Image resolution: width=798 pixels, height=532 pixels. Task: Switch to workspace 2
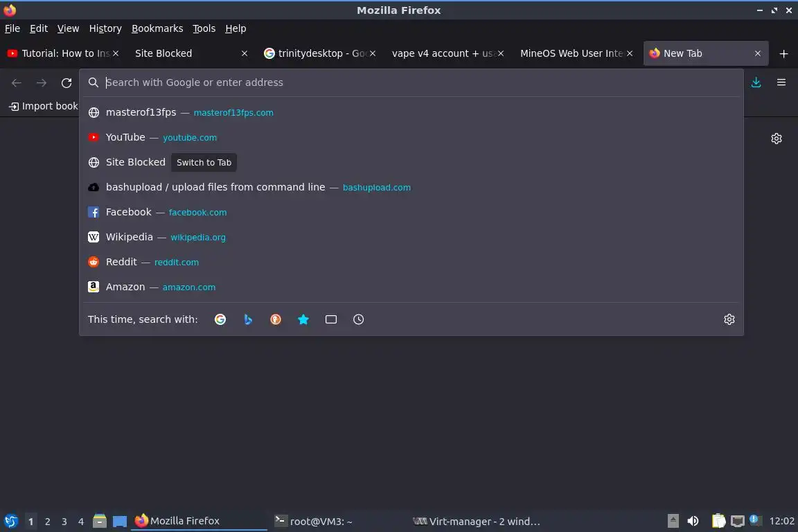(x=47, y=522)
